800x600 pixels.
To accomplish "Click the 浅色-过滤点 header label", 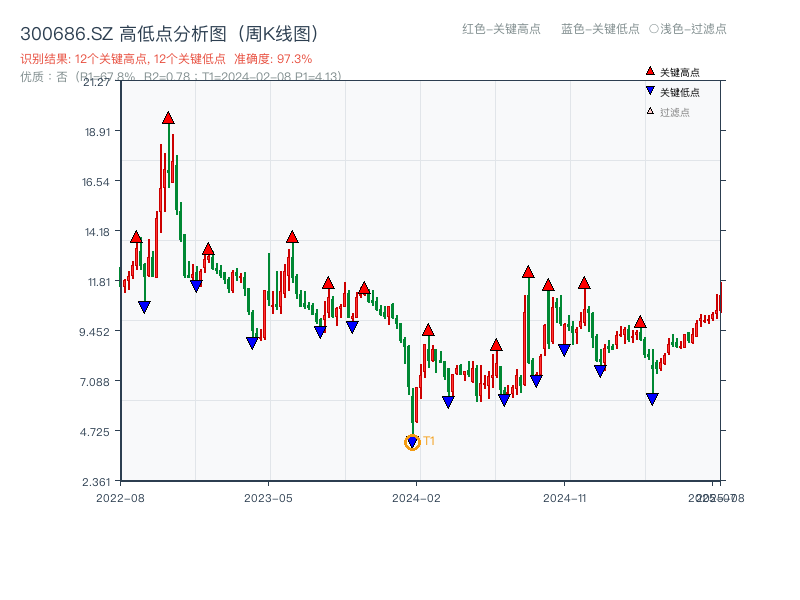I will 688,29.
